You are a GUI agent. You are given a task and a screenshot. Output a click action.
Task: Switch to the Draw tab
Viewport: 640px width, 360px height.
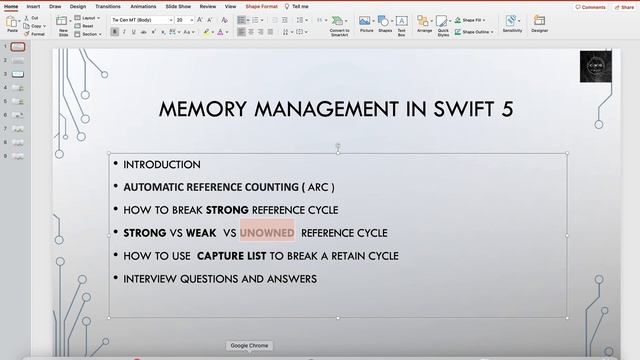(55, 7)
